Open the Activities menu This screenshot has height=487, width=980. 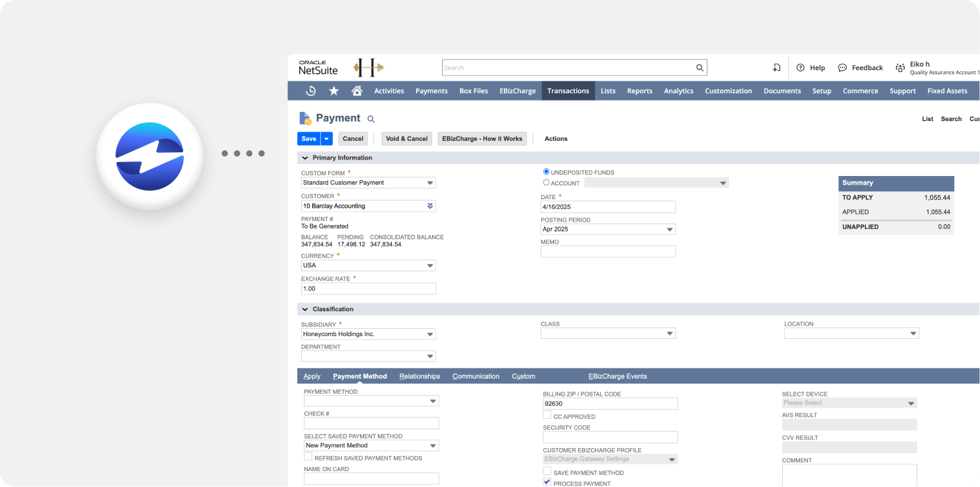389,91
